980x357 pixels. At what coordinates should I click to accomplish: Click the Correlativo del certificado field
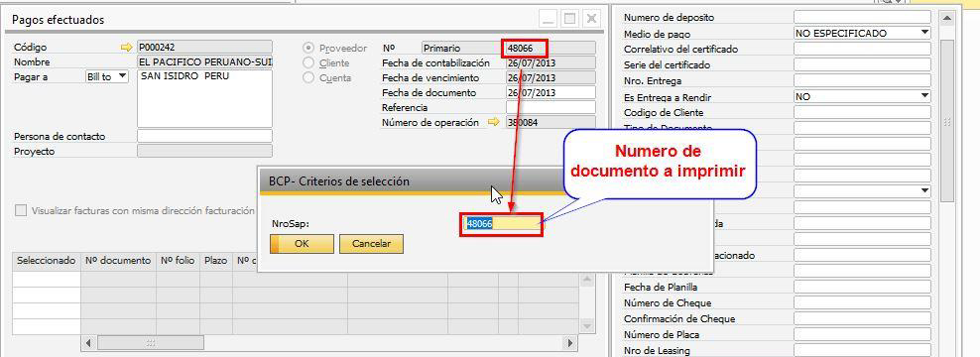coord(862,49)
